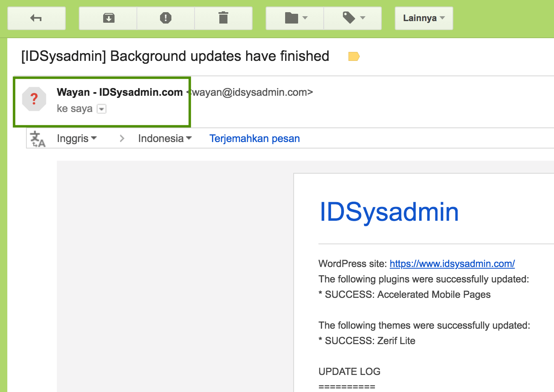Click Terjemahkan pesan link

pyautogui.click(x=255, y=138)
